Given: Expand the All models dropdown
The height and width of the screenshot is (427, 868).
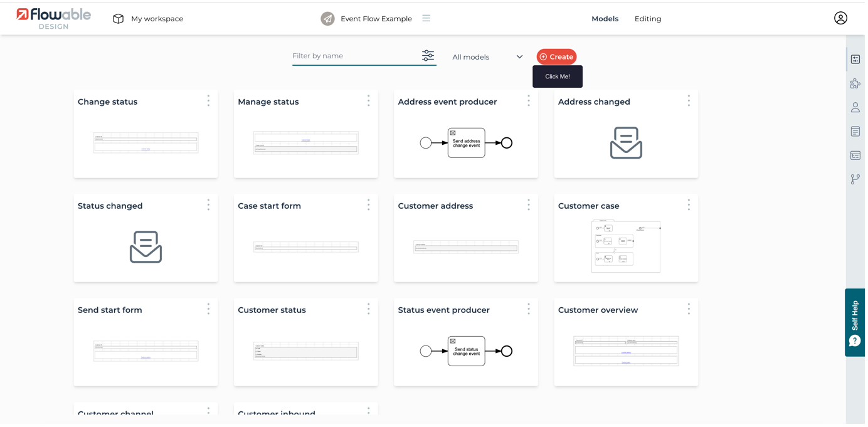Looking at the screenshot, I should pos(487,57).
